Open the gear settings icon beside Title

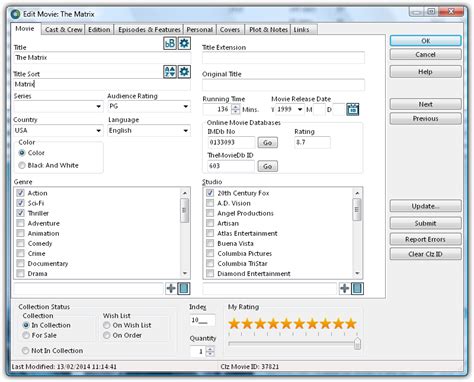pyautogui.click(x=184, y=43)
